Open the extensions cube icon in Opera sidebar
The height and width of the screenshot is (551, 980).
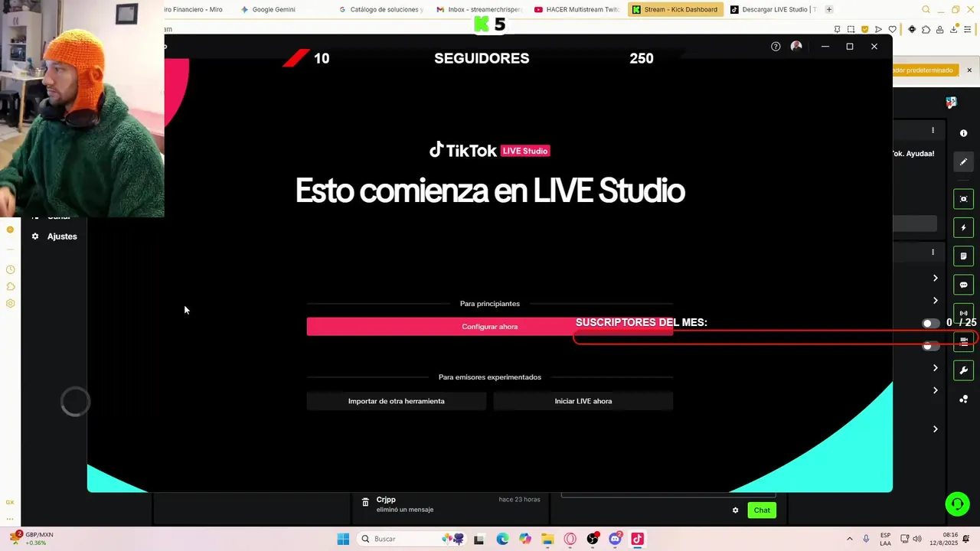[x=10, y=286]
